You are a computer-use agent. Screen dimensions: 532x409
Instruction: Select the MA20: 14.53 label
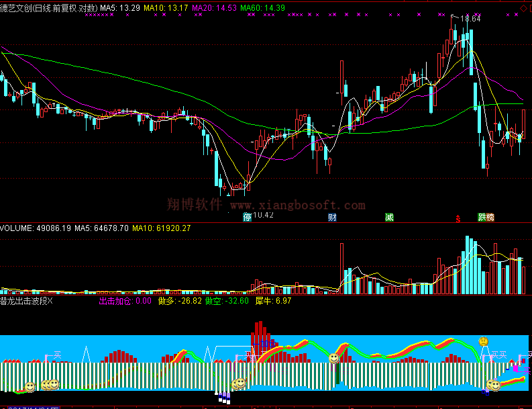214,8
